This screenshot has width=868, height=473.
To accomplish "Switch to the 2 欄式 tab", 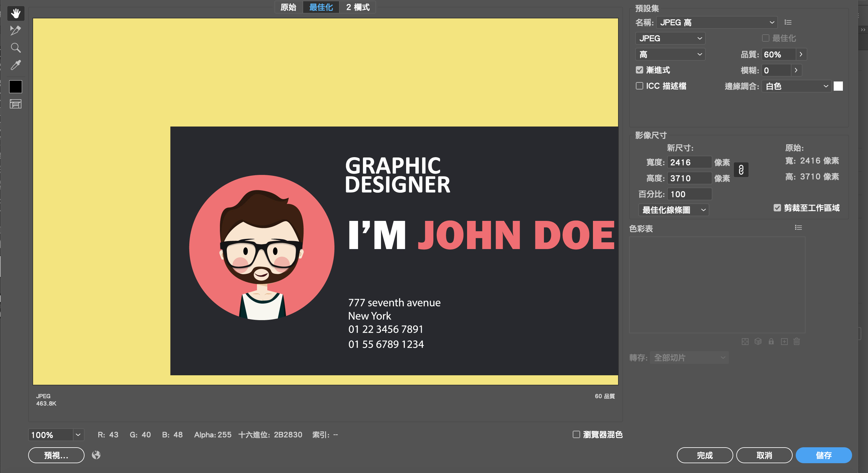I will 357,7.
